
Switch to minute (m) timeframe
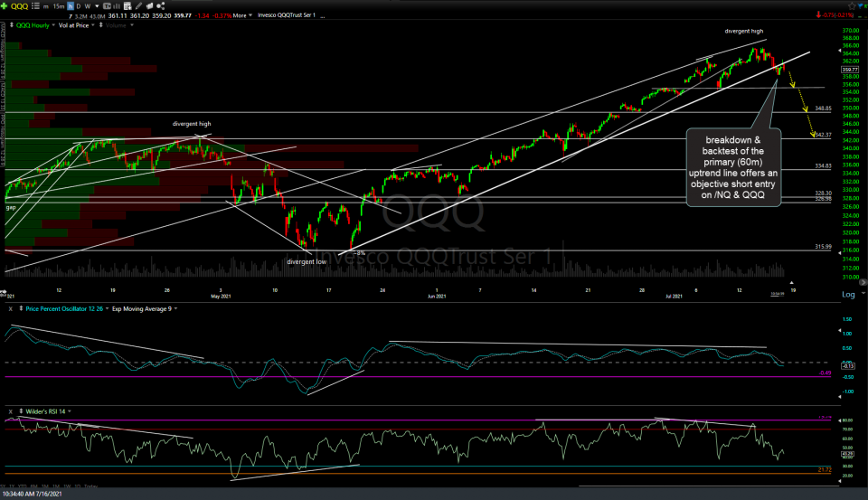tap(46, 6)
